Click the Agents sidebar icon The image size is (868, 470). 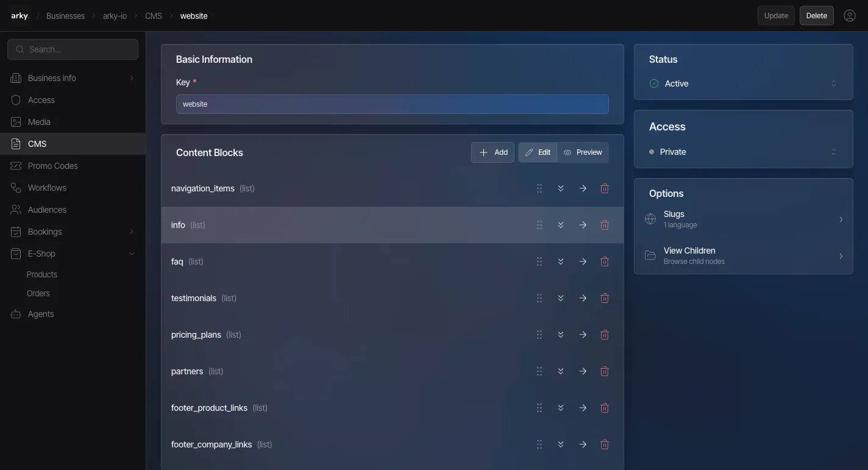click(15, 313)
